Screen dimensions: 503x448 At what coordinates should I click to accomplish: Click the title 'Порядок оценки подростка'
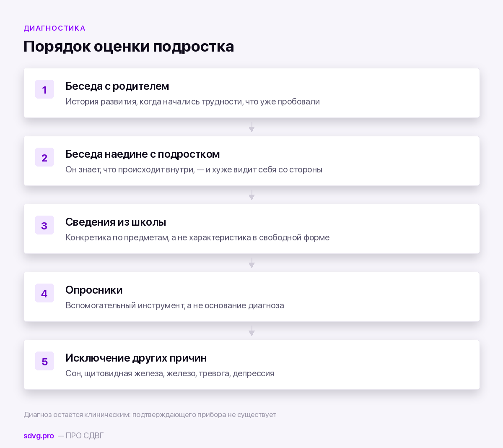(129, 46)
